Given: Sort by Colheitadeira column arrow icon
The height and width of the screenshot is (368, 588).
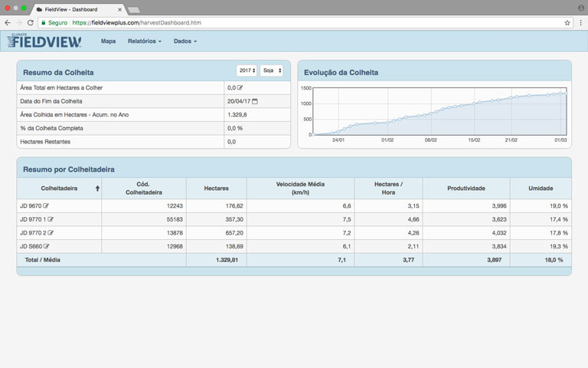Looking at the screenshot, I should (97, 189).
